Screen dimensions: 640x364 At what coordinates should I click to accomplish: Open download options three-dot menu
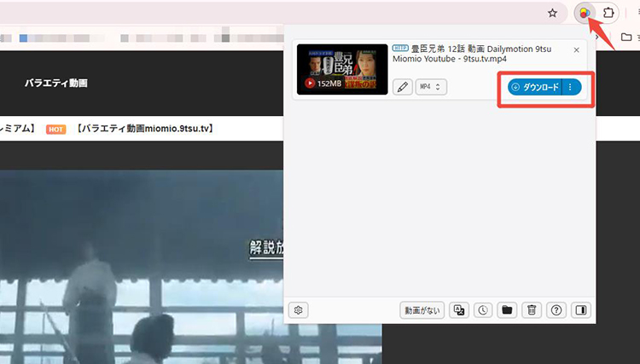pyautogui.click(x=572, y=87)
